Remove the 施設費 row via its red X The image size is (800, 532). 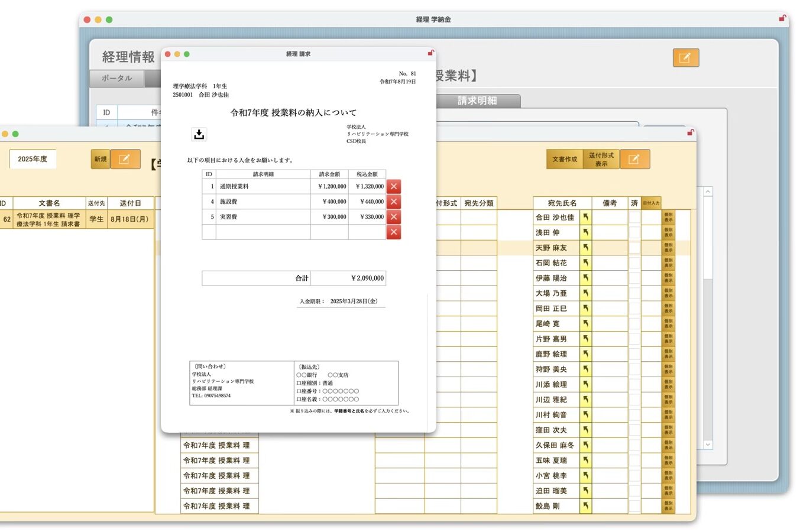coord(393,201)
